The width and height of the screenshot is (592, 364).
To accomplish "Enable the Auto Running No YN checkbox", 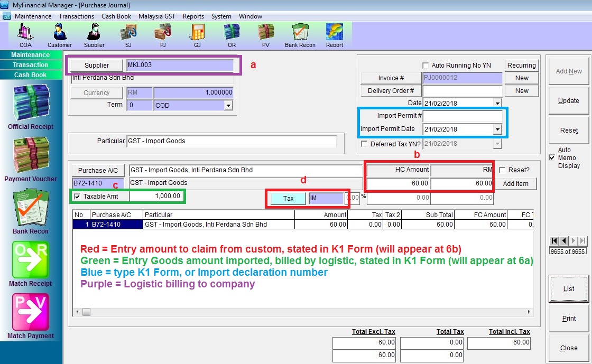I will pos(425,66).
